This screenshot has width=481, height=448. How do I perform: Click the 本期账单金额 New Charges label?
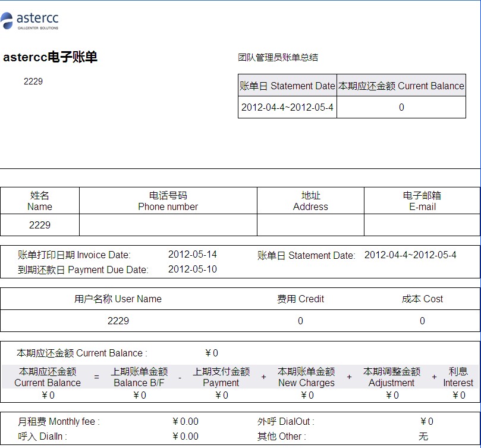306,377
